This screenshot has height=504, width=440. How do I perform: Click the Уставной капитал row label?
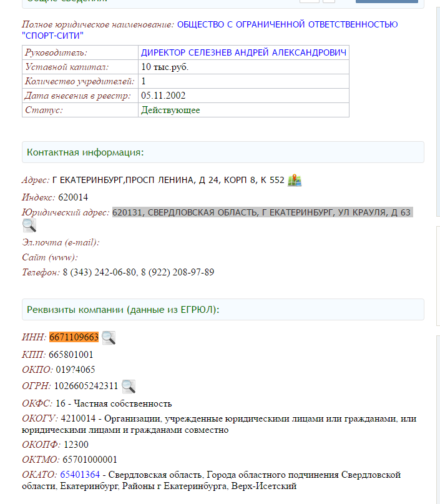67,67
